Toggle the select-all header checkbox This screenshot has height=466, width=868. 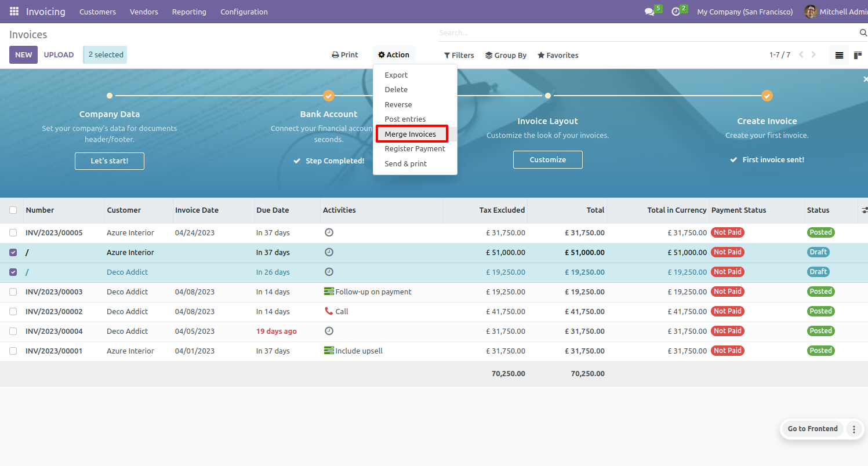(13, 210)
